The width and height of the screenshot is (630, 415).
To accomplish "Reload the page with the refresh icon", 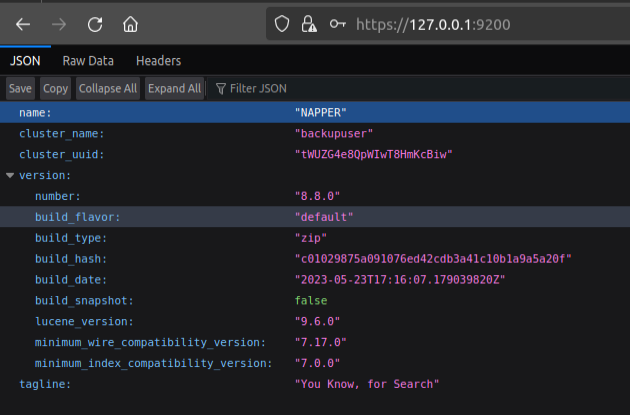I will 95,23.
